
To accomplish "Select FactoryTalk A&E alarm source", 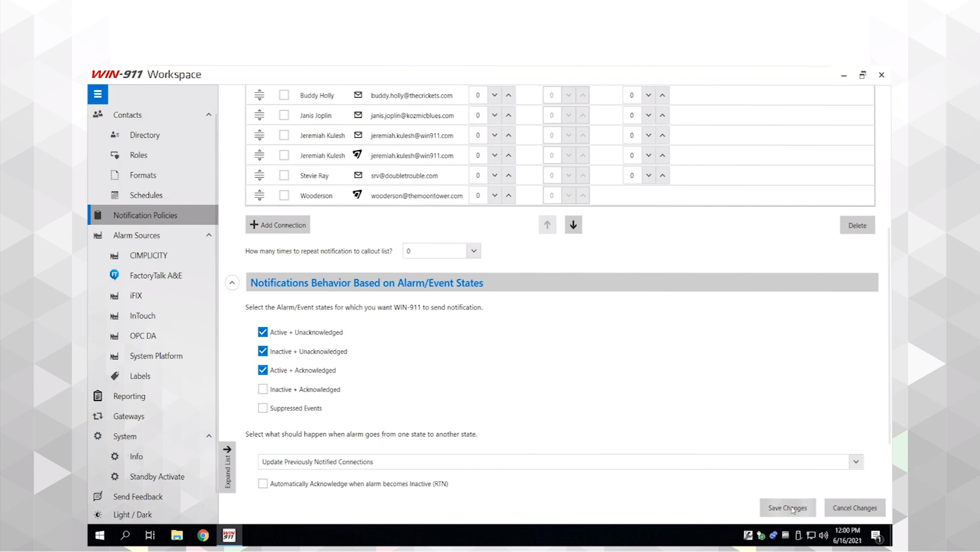I will pyautogui.click(x=155, y=276).
